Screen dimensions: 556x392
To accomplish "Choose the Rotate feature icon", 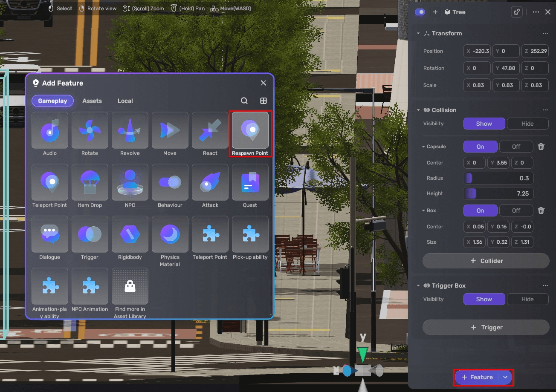I will [90, 134].
